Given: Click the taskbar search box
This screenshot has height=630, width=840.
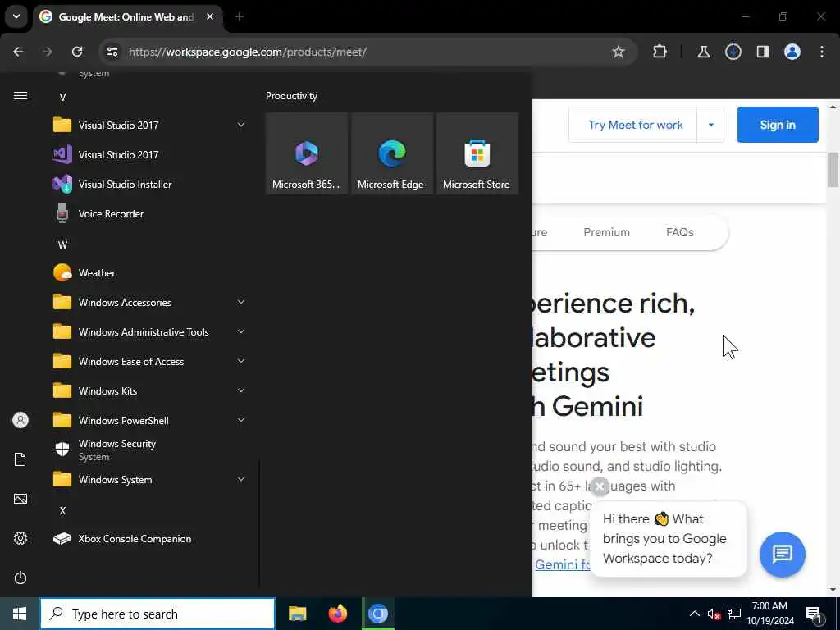Looking at the screenshot, I should coord(157,614).
